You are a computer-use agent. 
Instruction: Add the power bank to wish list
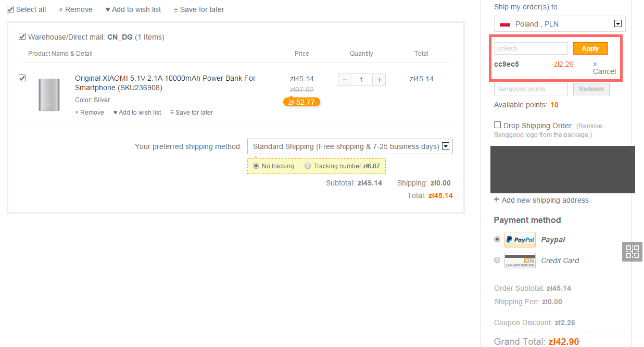point(137,113)
